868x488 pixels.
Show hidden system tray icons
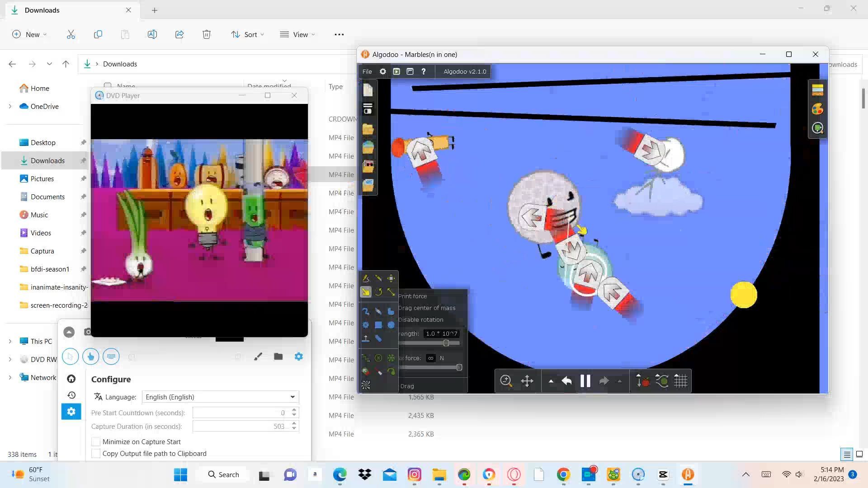tap(746, 474)
